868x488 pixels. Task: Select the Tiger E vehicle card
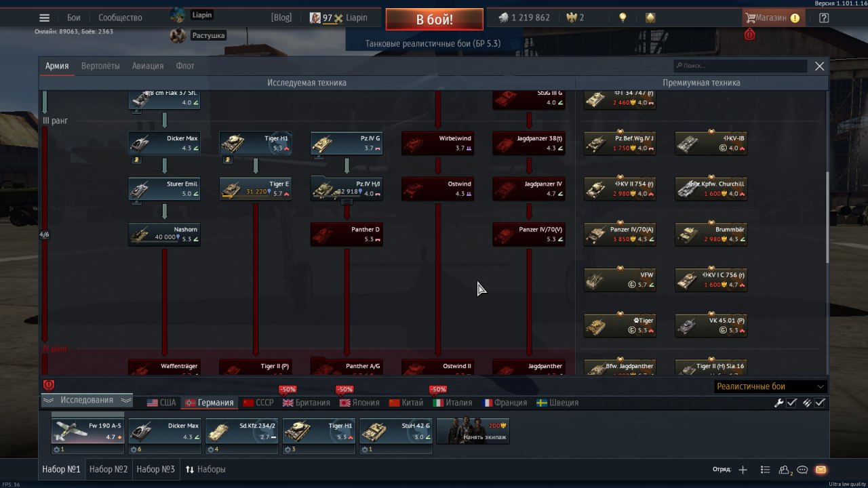[255, 188]
